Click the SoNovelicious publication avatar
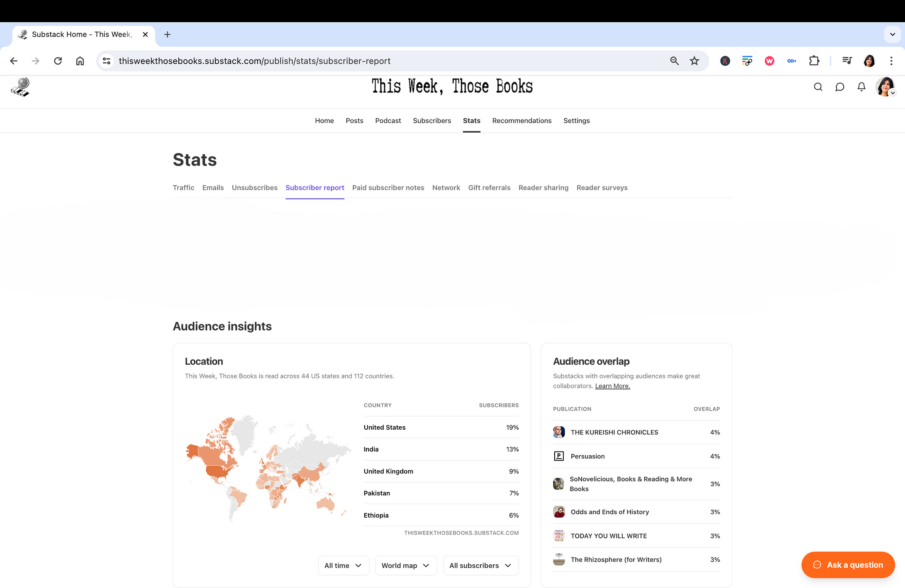The height and width of the screenshot is (588, 905). (x=558, y=484)
